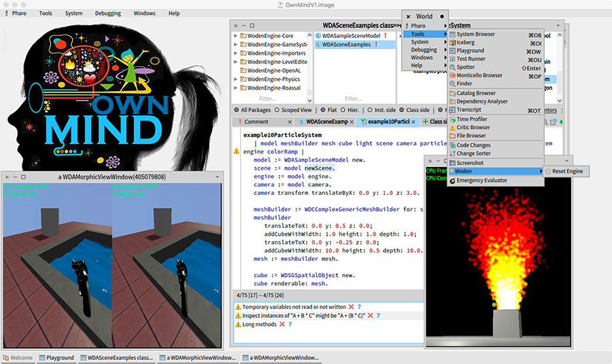This screenshot has height=364, width=612.
Task: Open Pharo submenu in World menu
Action: 425,26
